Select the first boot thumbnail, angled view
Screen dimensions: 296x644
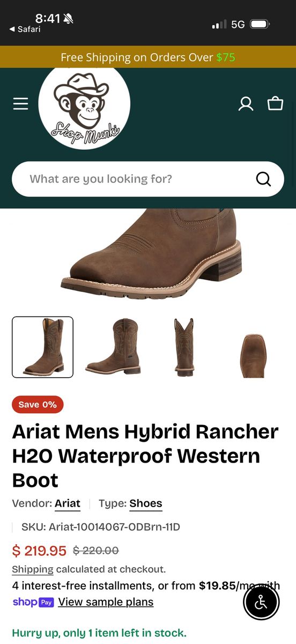point(42,347)
